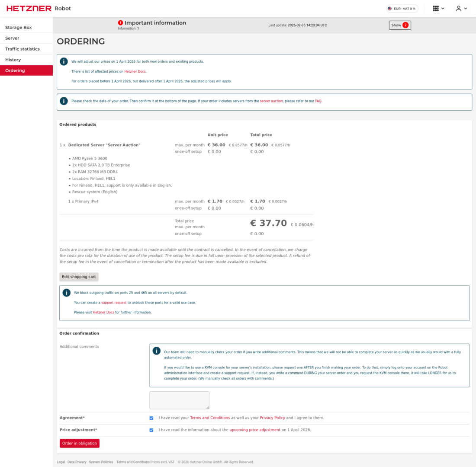This screenshot has height=467, width=476.
Task: Select Traffic statistics in the sidebar
Action: point(21,49)
